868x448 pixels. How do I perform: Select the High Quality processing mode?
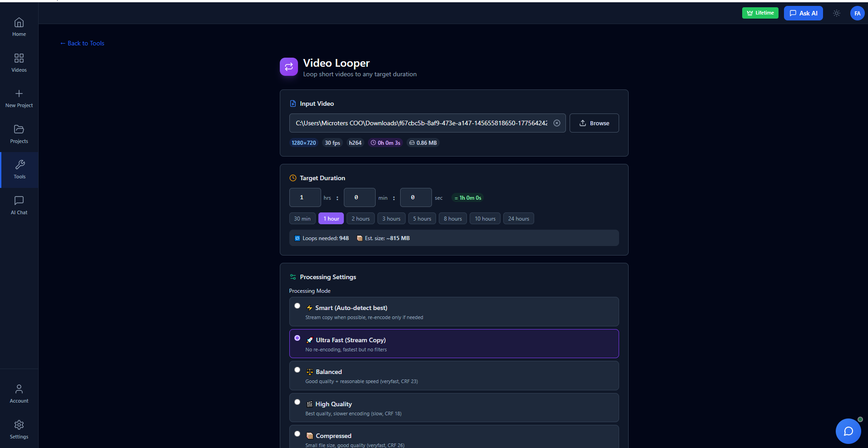coord(298,402)
